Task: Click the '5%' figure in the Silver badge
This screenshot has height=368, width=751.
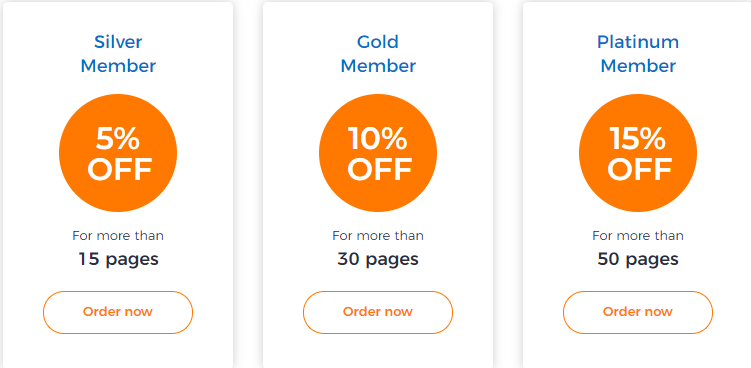Action: coord(118,138)
